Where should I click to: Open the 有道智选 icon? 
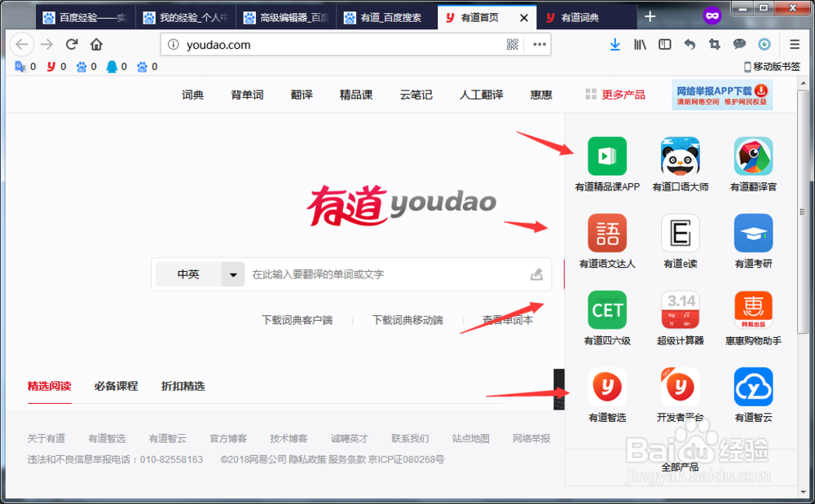607,387
